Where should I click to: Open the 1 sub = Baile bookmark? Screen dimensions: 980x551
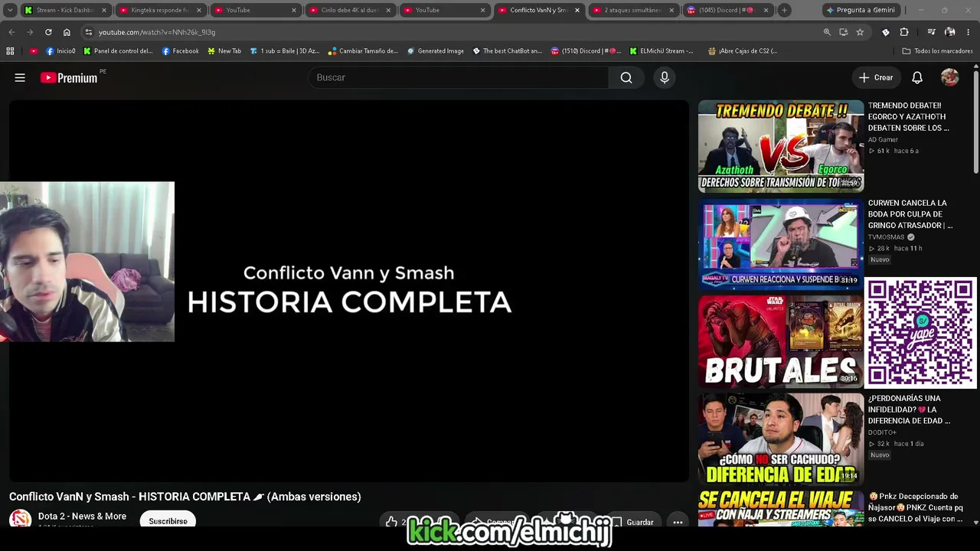[x=284, y=51]
